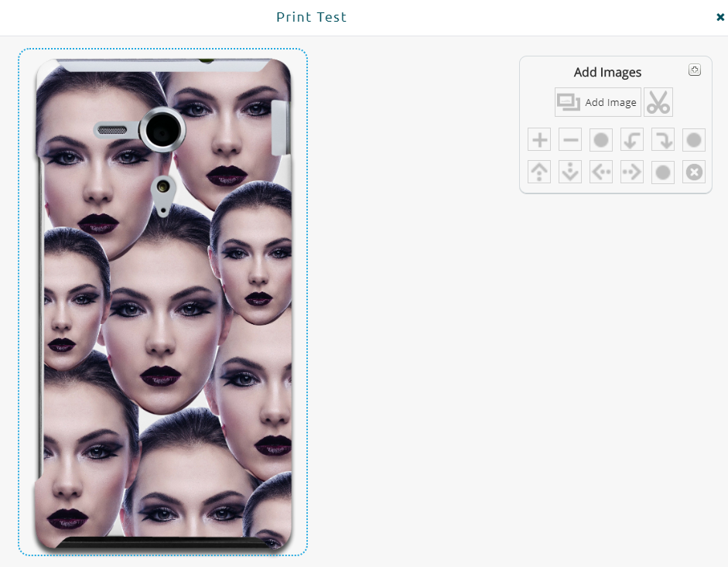Move image right with arrow icon
The width and height of the screenshot is (728, 567).
coord(632,172)
